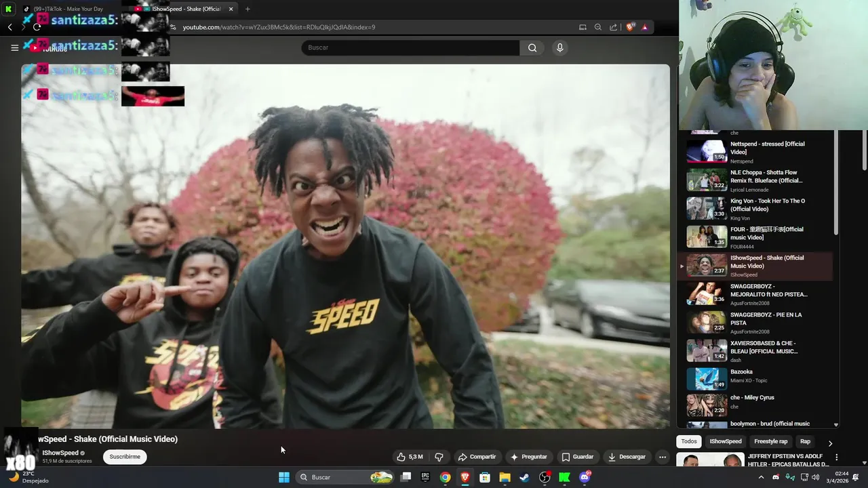Screen dimensions: 868x488
Task: Open more actions three-dots under video
Action: 663,457
